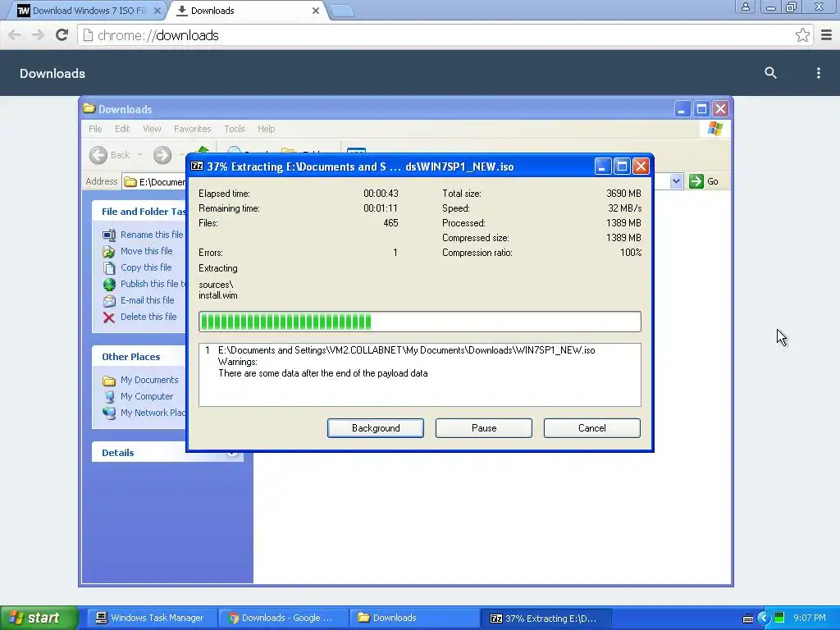Click Delete this file
Image resolution: width=840 pixels, height=630 pixels.
(148, 317)
